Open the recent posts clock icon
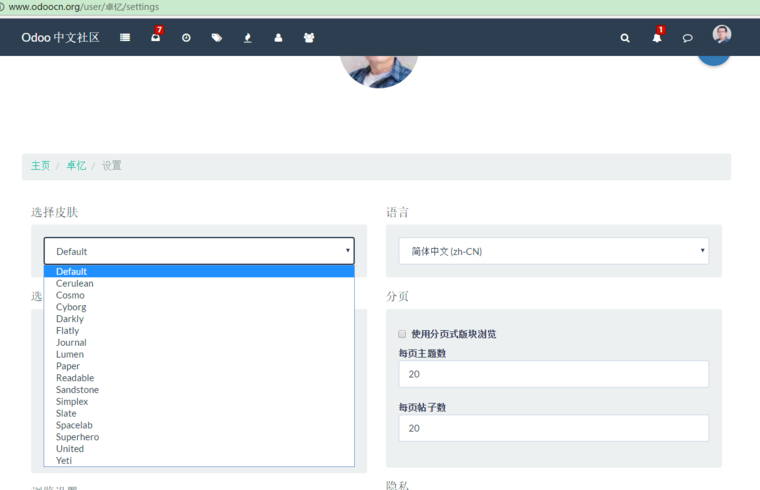Viewport: 760px width, 490px height. click(186, 38)
